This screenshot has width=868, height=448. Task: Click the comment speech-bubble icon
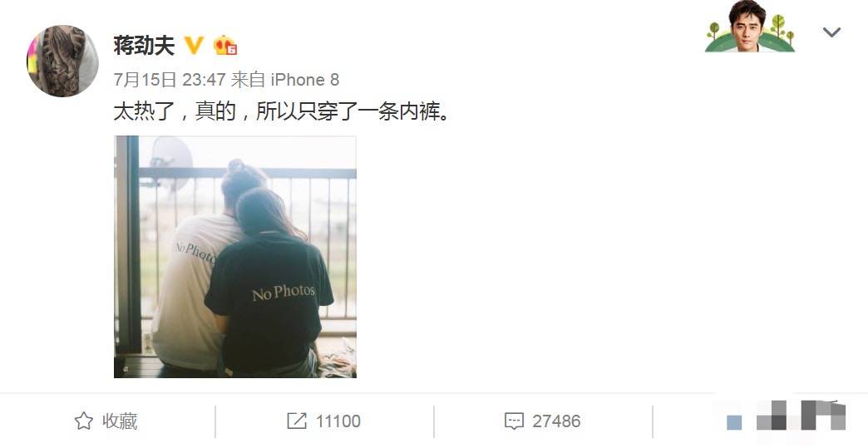point(514,421)
